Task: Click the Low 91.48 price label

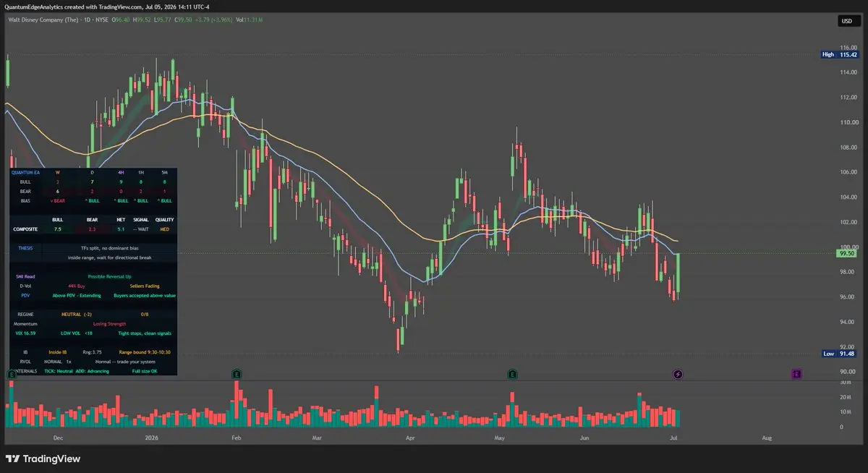Action: click(x=839, y=354)
